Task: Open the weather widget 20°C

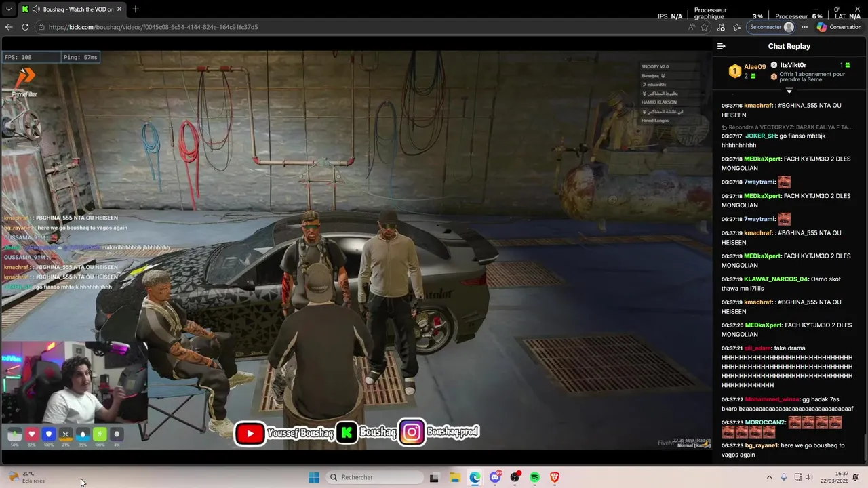Action: pyautogui.click(x=27, y=477)
